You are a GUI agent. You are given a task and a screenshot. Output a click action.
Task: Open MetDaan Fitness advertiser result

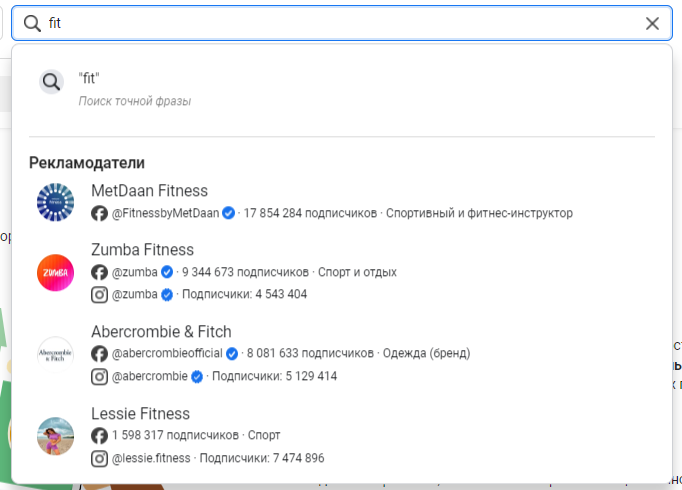point(149,191)
